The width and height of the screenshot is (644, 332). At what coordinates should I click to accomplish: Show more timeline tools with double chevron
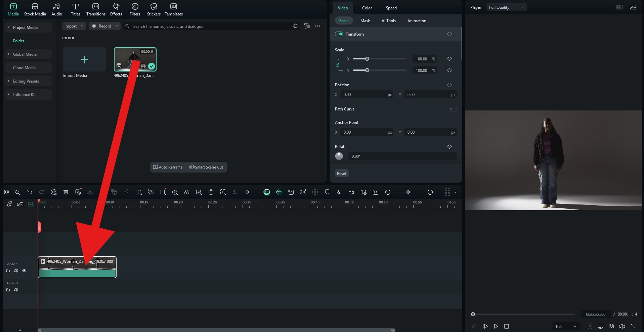pos(247,192)
